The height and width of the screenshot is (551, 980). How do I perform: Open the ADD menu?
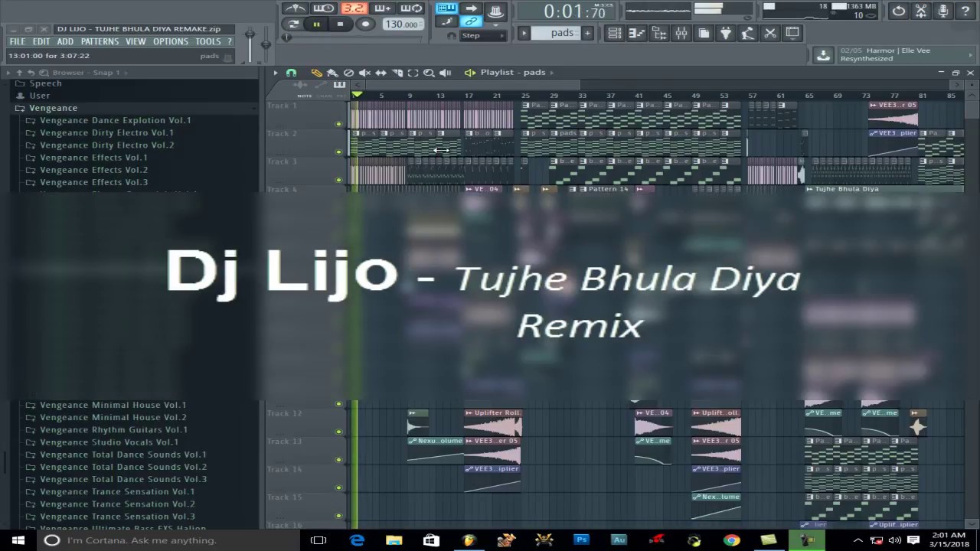[65, 41]
